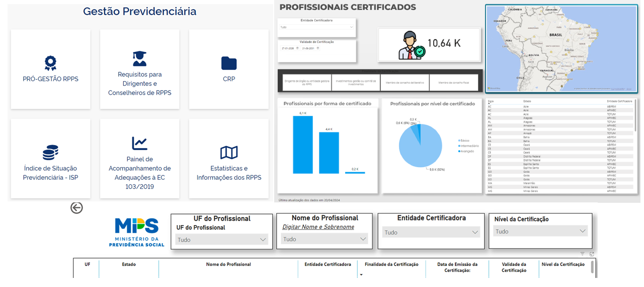The height and width of the screenshot is (287, 644).
Task: Click the graduate icon for Requisitos para Dirigentes
Action: tap(139, 58)
